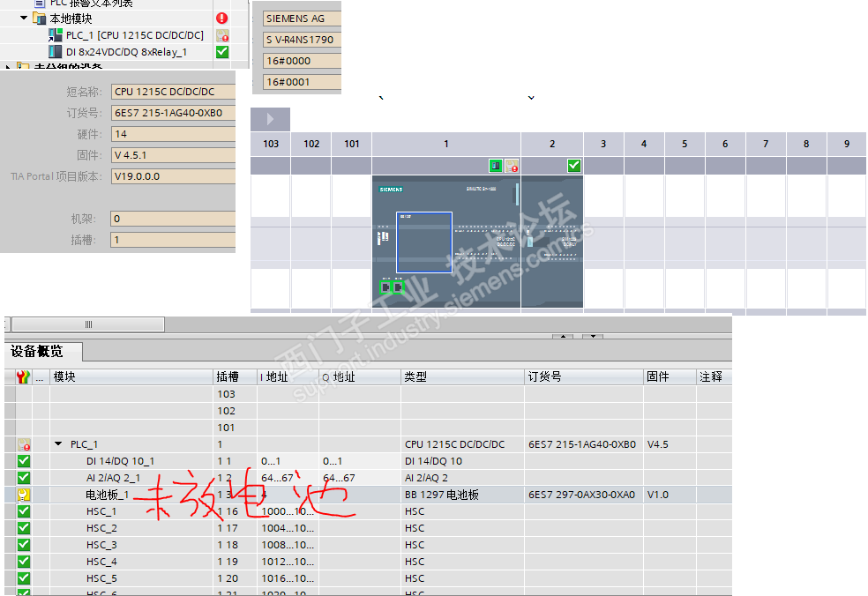The width and height of the screenshot is (868, 596).
Task: Click rack slot header 103
Action: point(271,144)
